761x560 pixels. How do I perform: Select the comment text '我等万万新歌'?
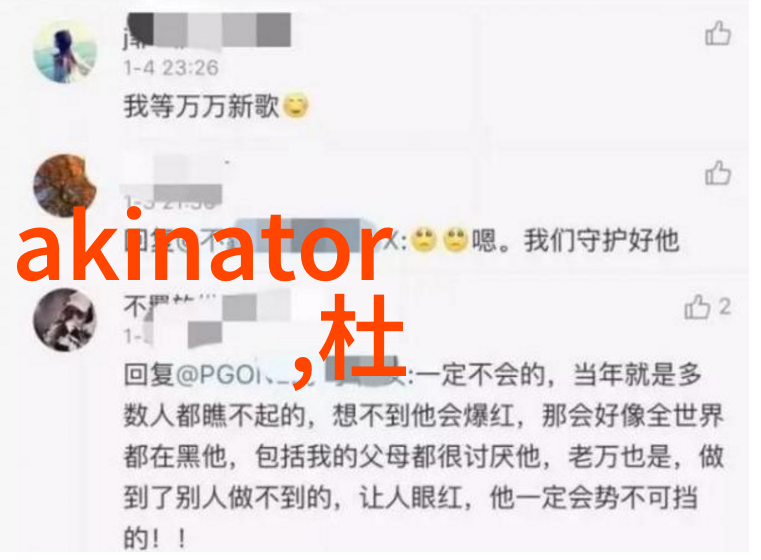(202, 105)
